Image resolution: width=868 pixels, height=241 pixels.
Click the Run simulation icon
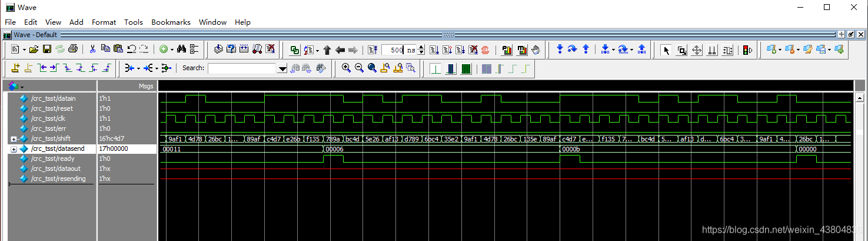pyautogui.click(x=434, y=50)
